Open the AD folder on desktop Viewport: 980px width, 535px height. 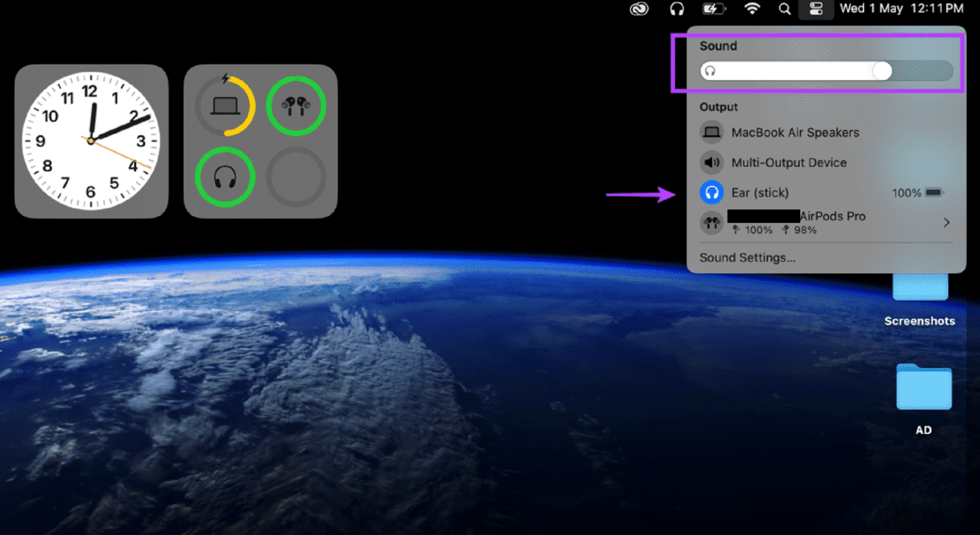(924, 386)
